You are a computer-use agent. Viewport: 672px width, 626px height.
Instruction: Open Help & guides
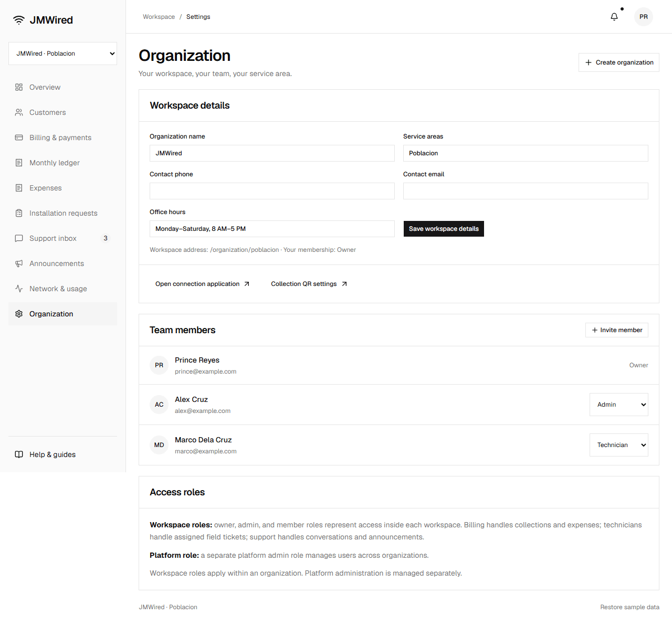[x=62, y=454]
